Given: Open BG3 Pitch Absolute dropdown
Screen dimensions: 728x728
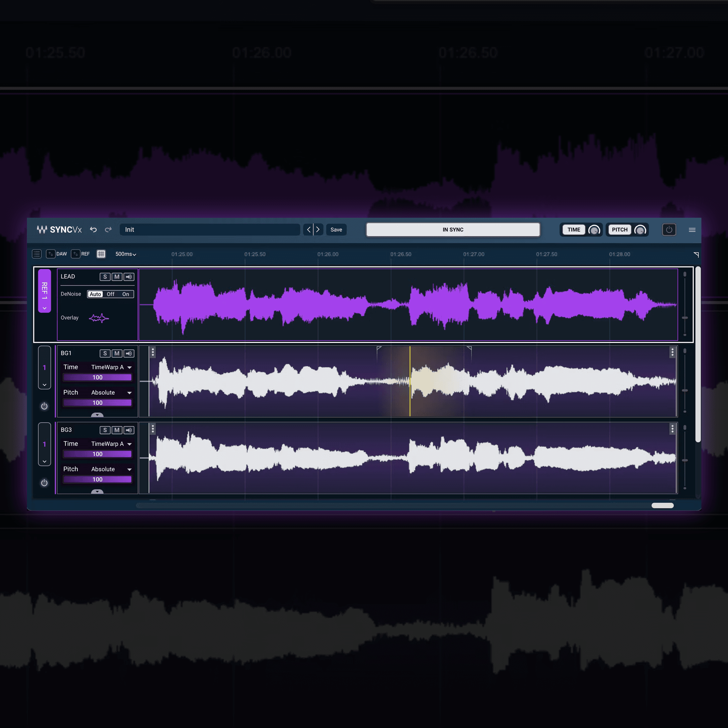Looking at the screenshot, I should pyautogui.click(x=111, y=469).
